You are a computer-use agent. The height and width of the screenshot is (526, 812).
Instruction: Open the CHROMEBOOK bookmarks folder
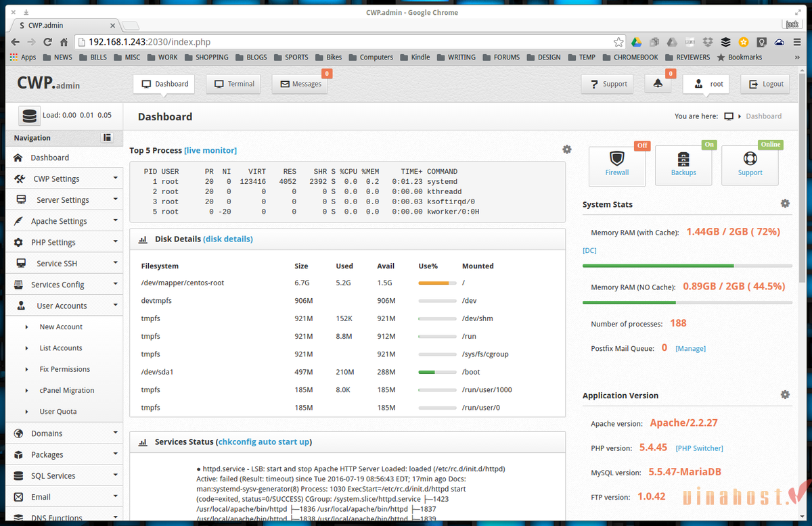630,57
